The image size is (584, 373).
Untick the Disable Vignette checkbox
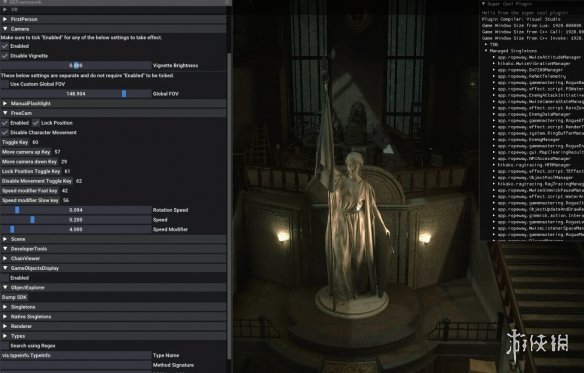click(4, 56)
